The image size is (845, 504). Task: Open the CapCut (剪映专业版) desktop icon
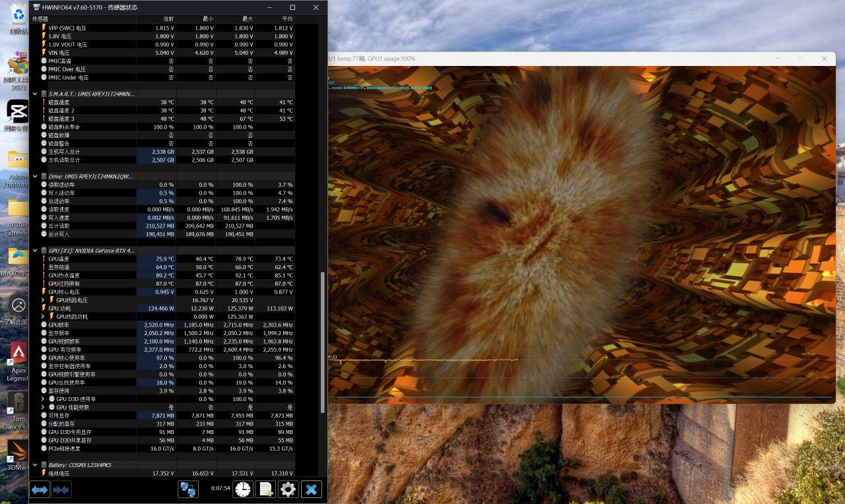(x=18, y=109)
